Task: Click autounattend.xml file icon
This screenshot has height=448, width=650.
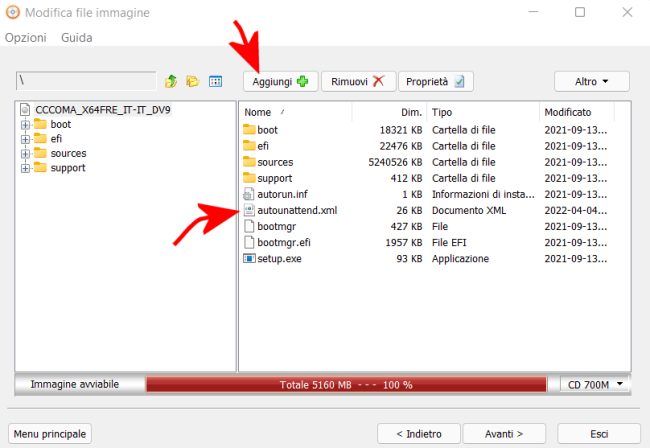Action: pyautogui.click(x=249, y=210)
